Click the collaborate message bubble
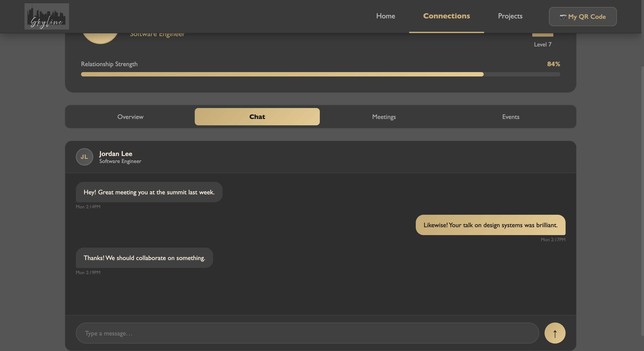644x351 pixels. [x=144, y=258]
